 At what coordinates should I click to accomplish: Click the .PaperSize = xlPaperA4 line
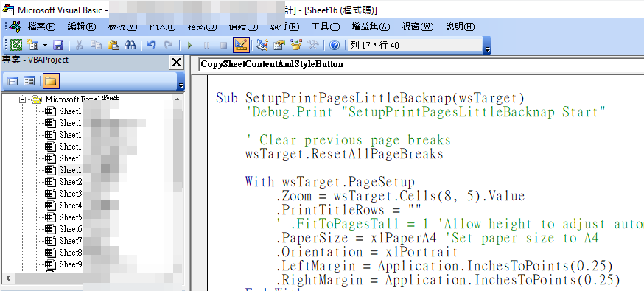tap(438, 238)
